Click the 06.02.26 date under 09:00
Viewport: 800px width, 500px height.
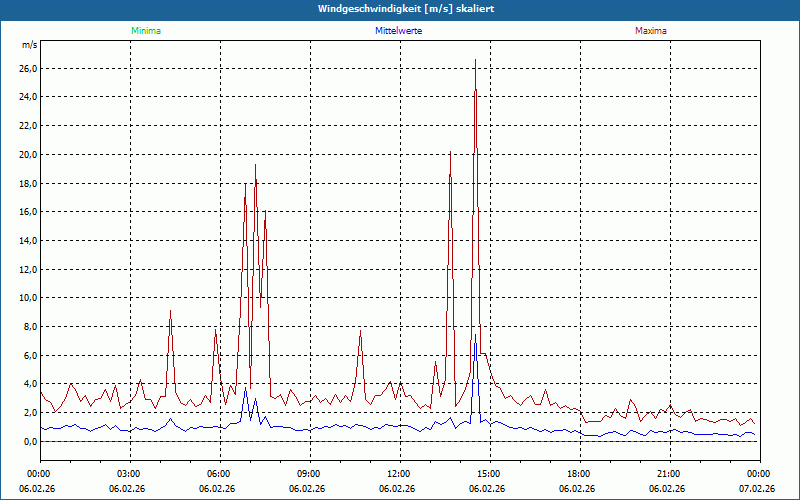307,489
